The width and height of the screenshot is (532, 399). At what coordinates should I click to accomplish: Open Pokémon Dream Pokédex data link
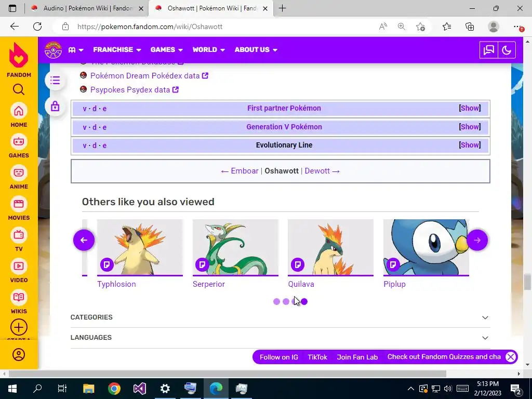coord(145,76)
